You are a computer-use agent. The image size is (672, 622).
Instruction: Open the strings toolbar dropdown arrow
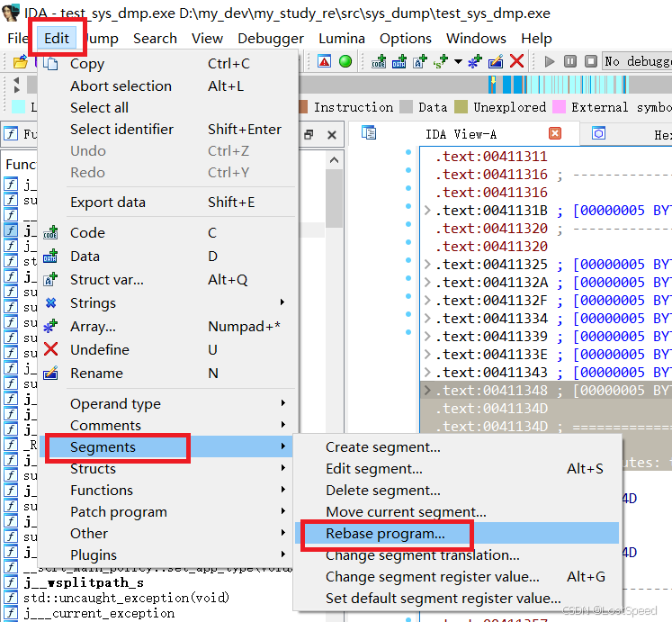(458, 62)
